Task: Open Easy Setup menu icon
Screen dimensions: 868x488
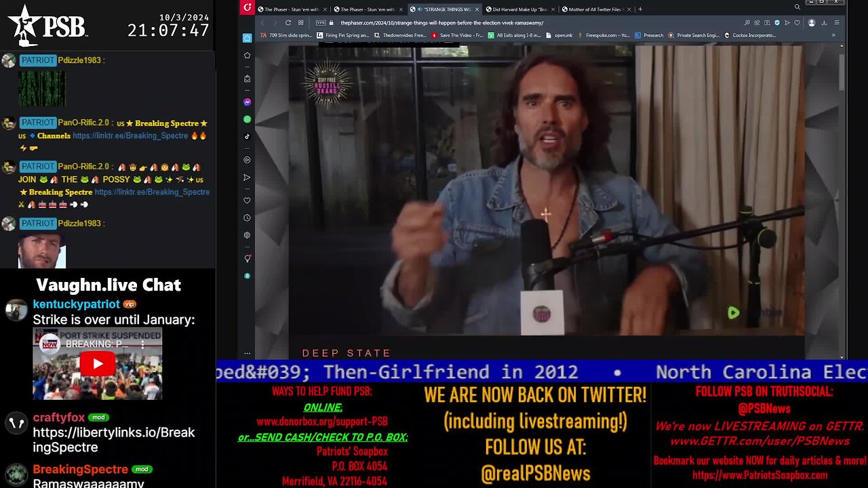Action: (x=837, y=22)
